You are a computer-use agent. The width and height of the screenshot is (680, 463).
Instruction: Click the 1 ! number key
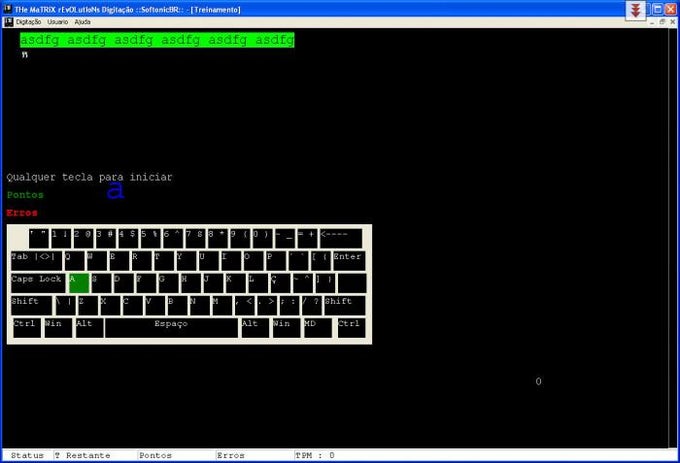(x=61, y=238)
